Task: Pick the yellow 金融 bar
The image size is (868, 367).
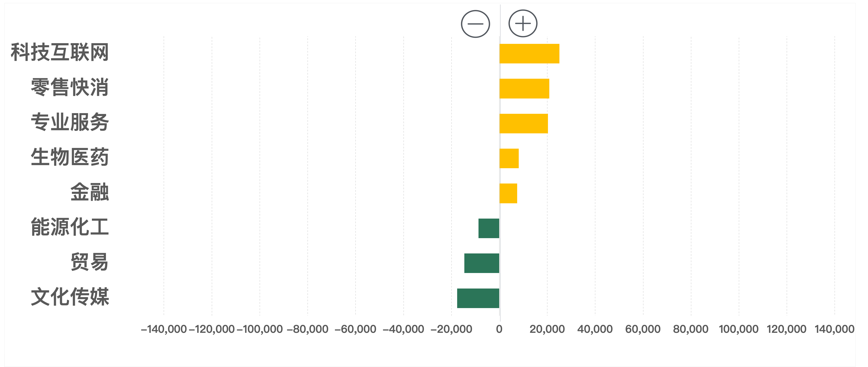Action: pyautogui.click(x=508, y=193)
